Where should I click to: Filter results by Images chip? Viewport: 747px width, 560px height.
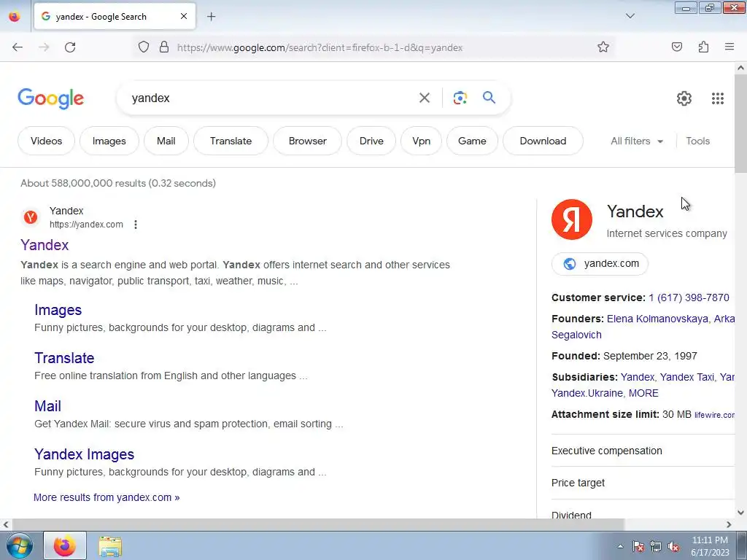pyautogui.click(x=109, y=141)
